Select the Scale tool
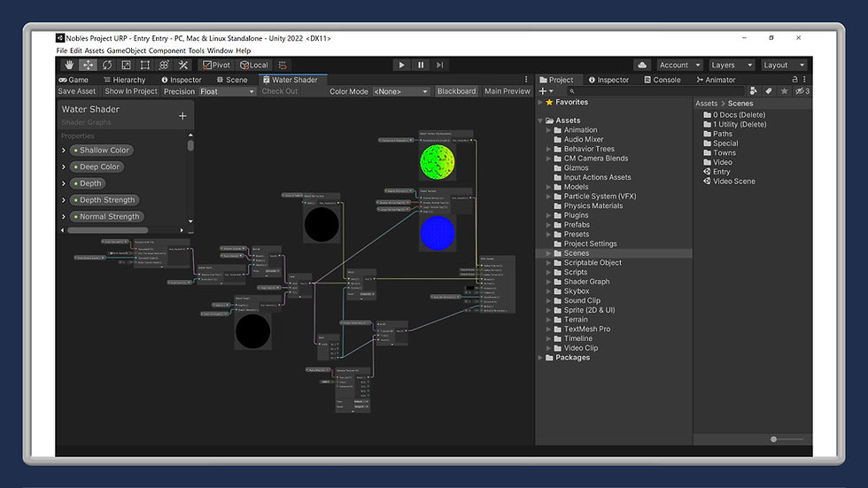 [x=126, y=65]
